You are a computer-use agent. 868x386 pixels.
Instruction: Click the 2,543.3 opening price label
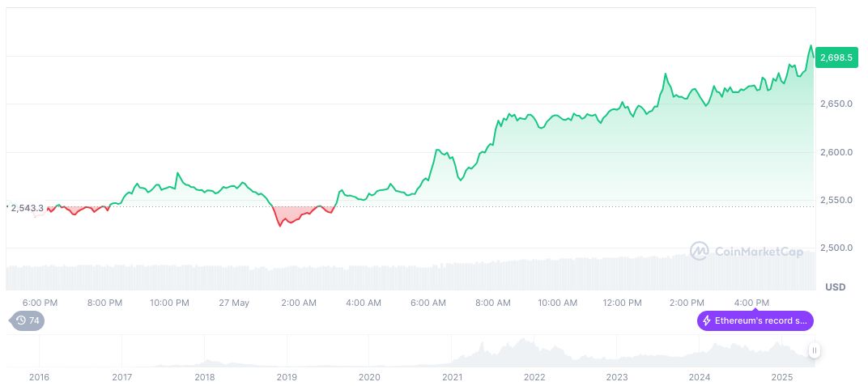coord(27,208)
